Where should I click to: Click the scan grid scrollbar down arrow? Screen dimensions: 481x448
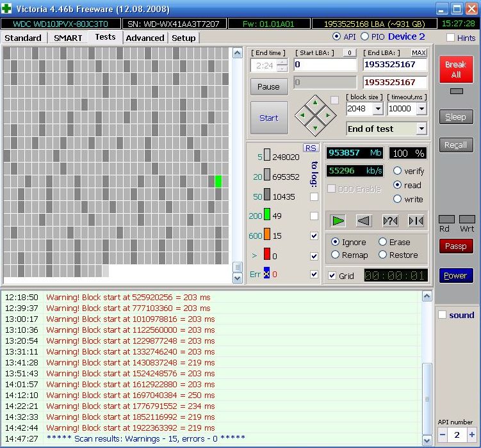tap(238, 278)
